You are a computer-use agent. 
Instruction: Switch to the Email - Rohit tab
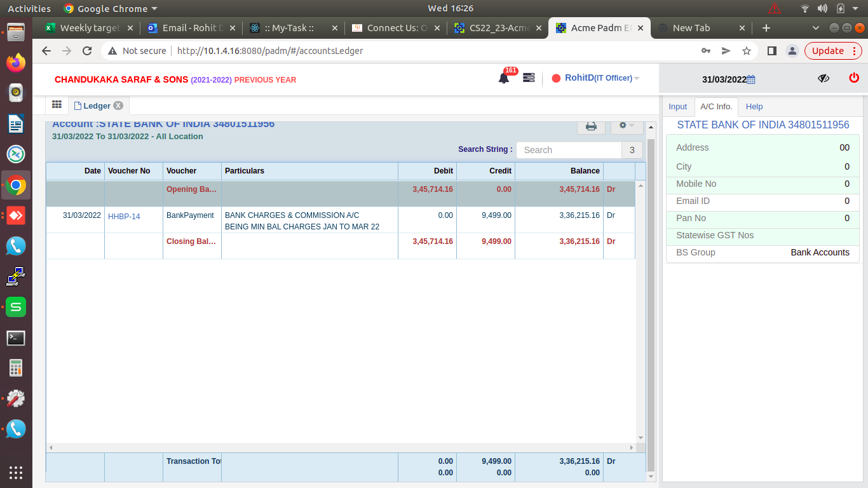point(192,28)
